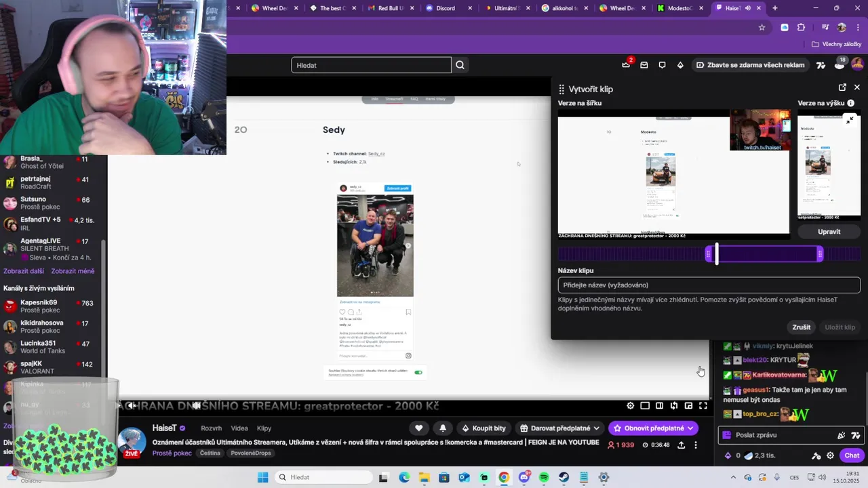Screen dimensions: 868x488
Task: Open channel points icon with 18 badge
Action: tap(840, 64)
